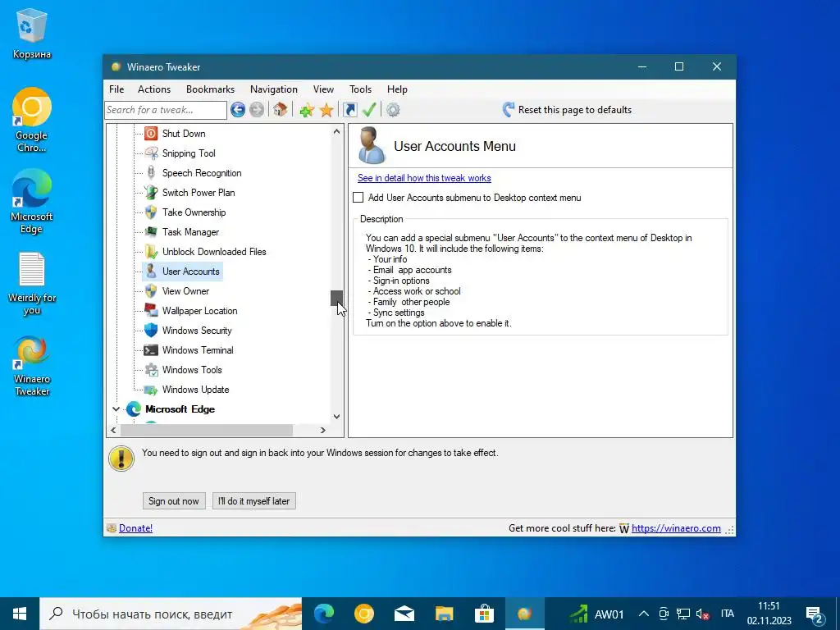Viewport: 840px width, 630px height.
Task: Click tree horizontal scrollbar right arrow
Action: tap(323, 430)
